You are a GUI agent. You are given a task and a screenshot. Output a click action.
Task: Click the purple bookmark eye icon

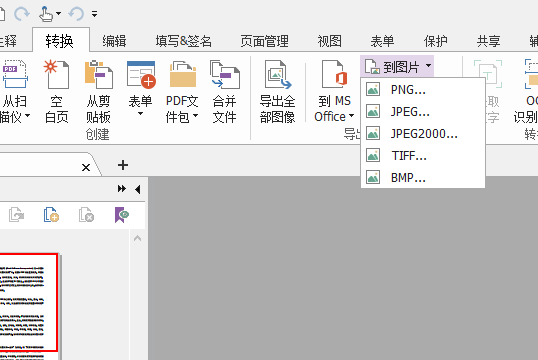click(x=121, y=215)
